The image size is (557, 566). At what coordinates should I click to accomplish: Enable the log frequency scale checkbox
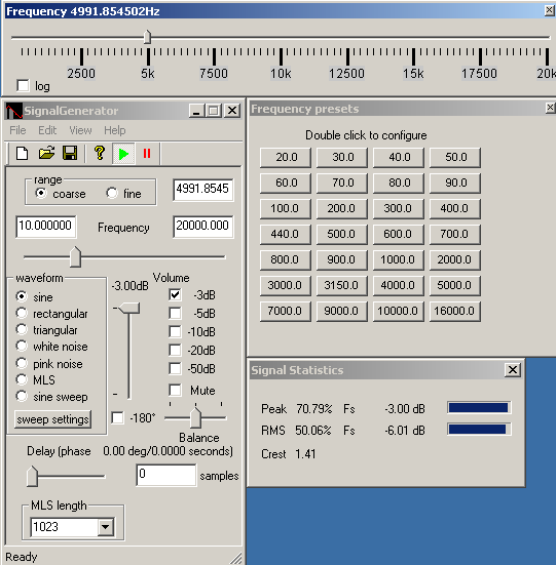point(23,86)
